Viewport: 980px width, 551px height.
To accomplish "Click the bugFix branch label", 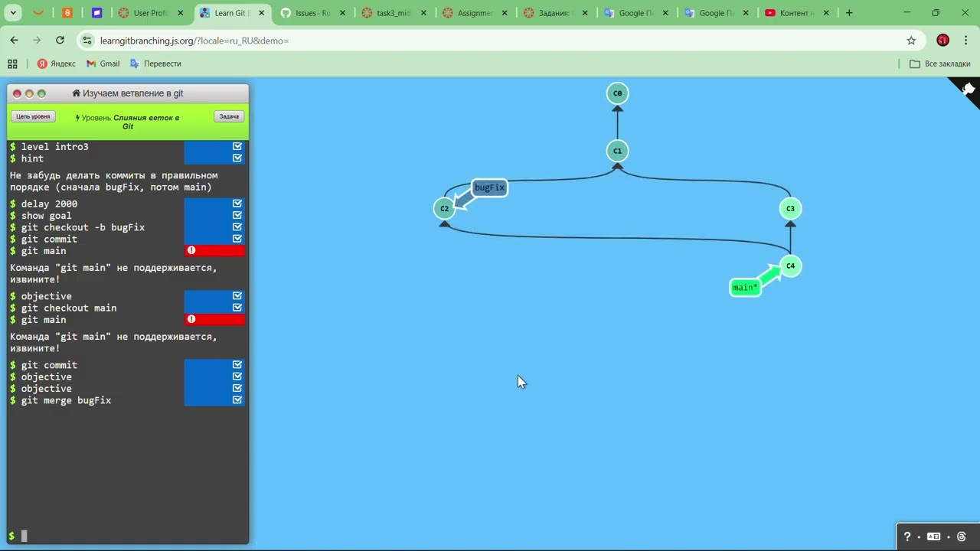I will point(489,187).
